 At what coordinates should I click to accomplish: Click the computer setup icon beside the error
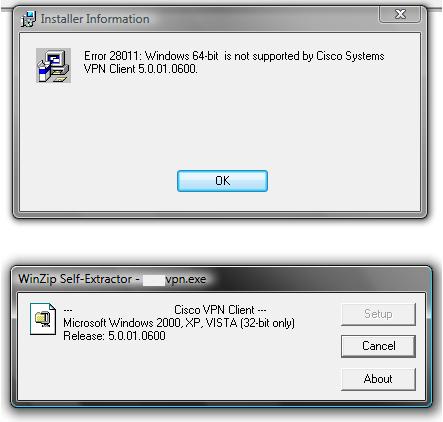click(53, 65)
